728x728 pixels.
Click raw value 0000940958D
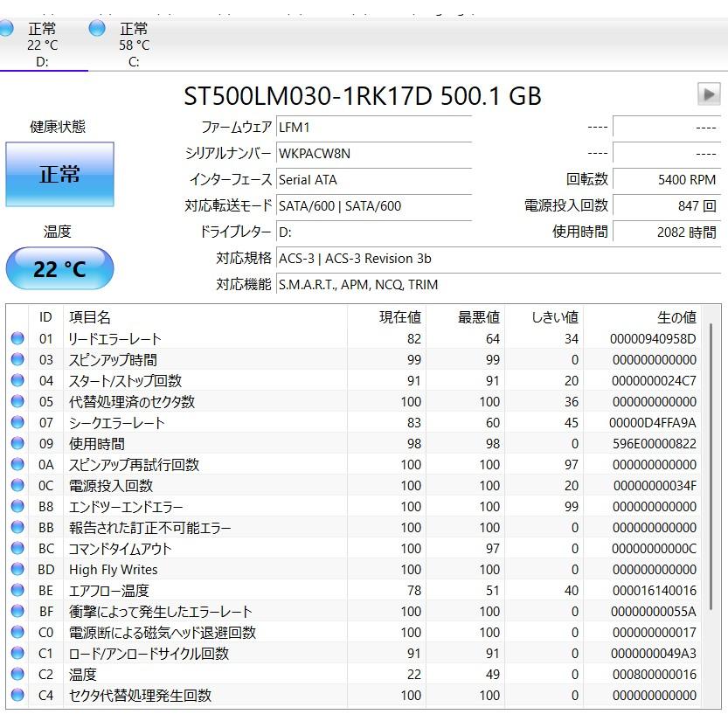(652, 338)
